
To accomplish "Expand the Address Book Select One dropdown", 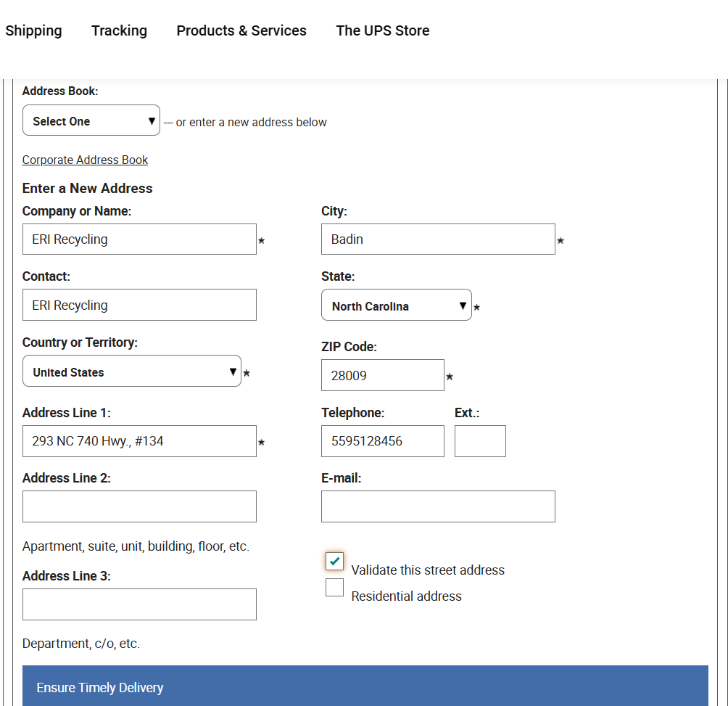I will 91,120.
